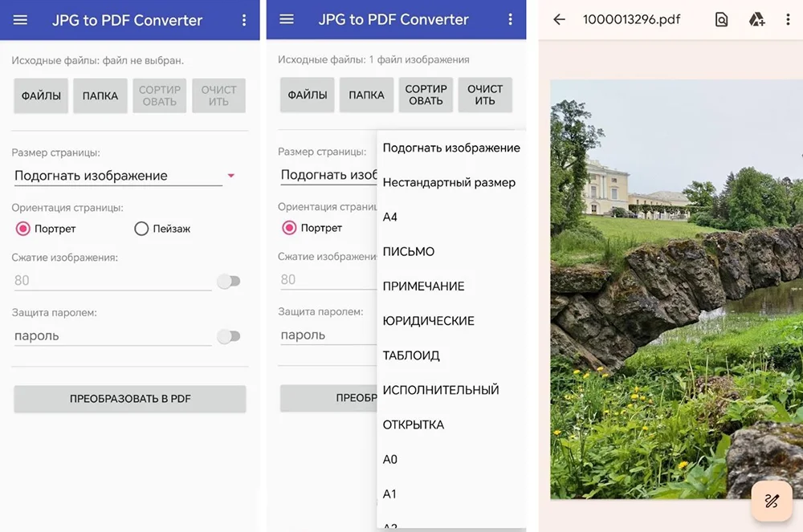Click the пароль input field in the left screen
Image resolution: width=803 pixels, height=532 pixels.
point(112,336)
